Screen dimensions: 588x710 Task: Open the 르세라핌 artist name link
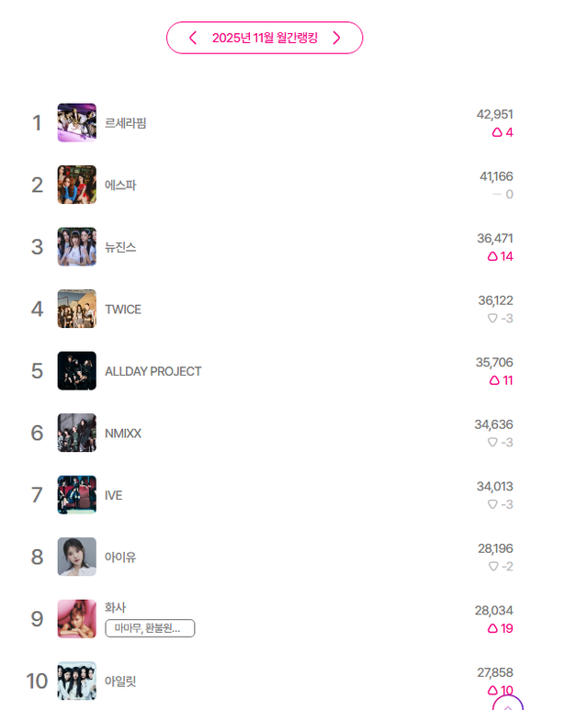click(125, 123)
